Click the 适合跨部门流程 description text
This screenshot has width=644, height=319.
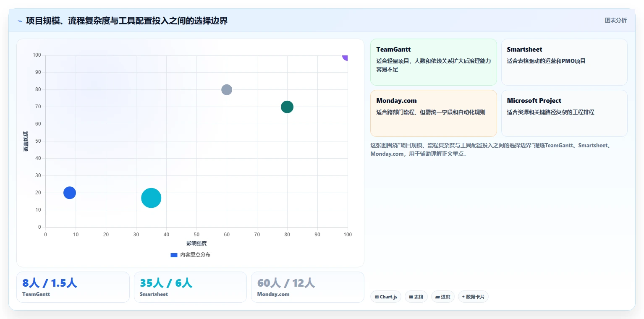coord(431,112)
